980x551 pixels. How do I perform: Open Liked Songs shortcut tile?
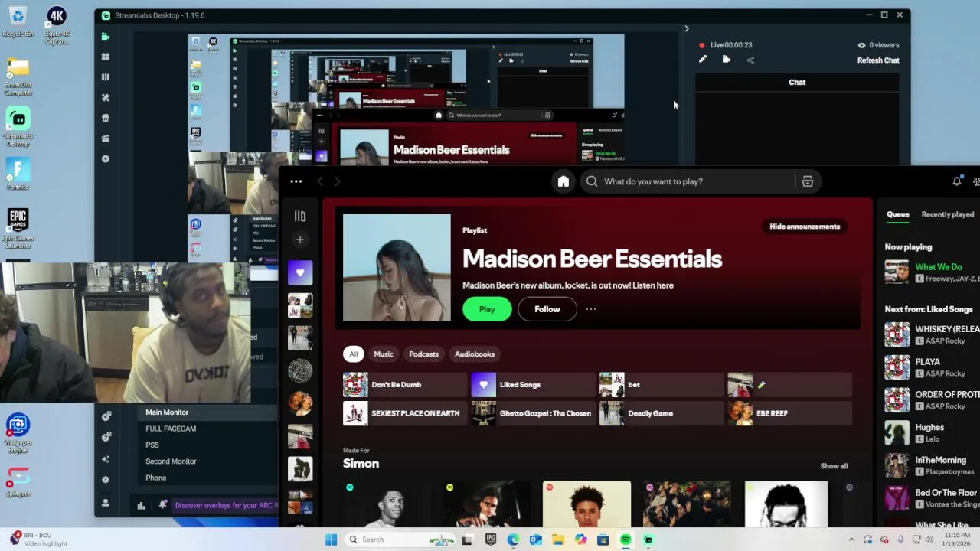(533, 385)
